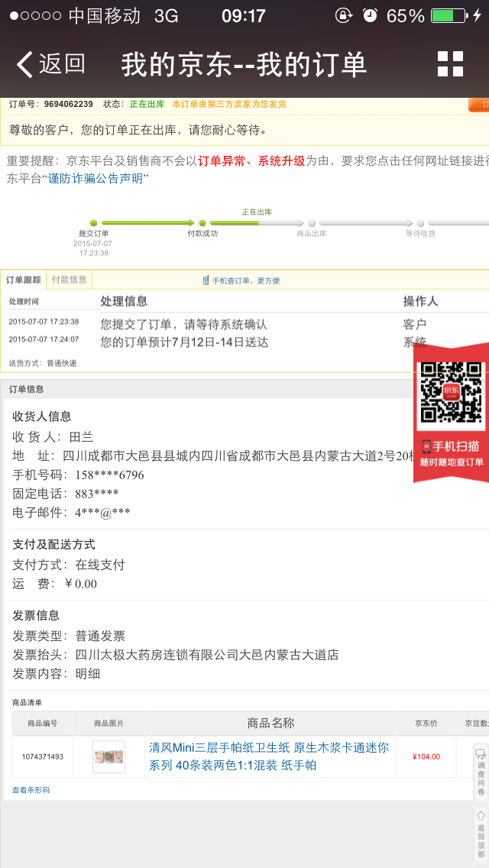Tap the JD QR code image
The width and height of the screenshot is (489, 868).
click(x=452, y=393)
